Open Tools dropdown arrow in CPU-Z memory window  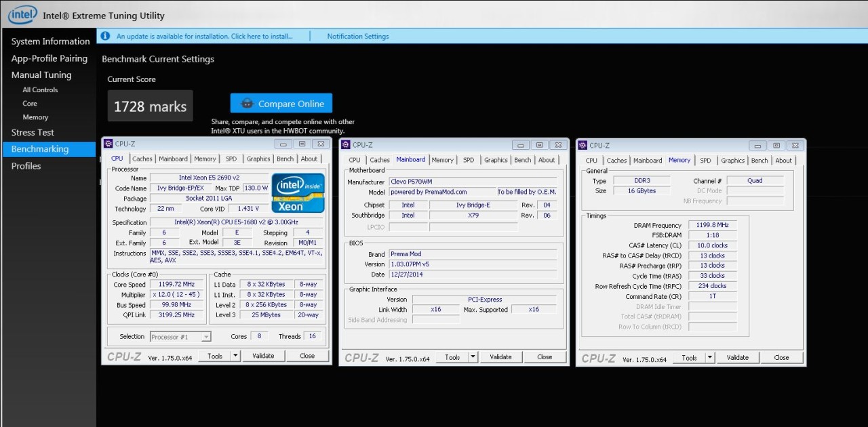pyautogui.click(x=710, y=357)
